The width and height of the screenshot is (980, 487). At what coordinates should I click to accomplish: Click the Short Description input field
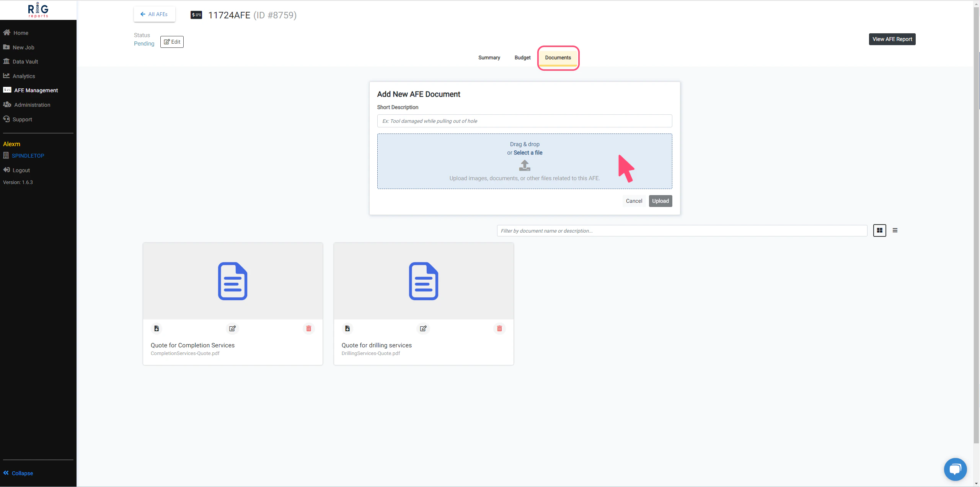click(524, 121)
